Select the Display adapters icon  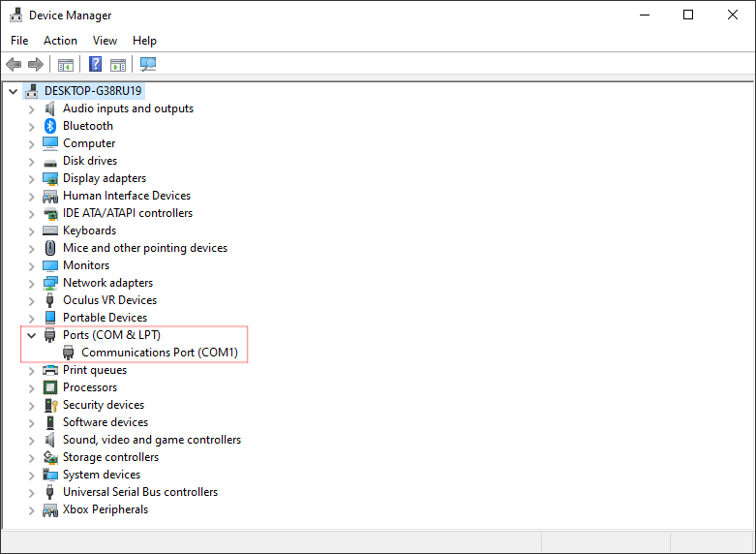[50, 178]
